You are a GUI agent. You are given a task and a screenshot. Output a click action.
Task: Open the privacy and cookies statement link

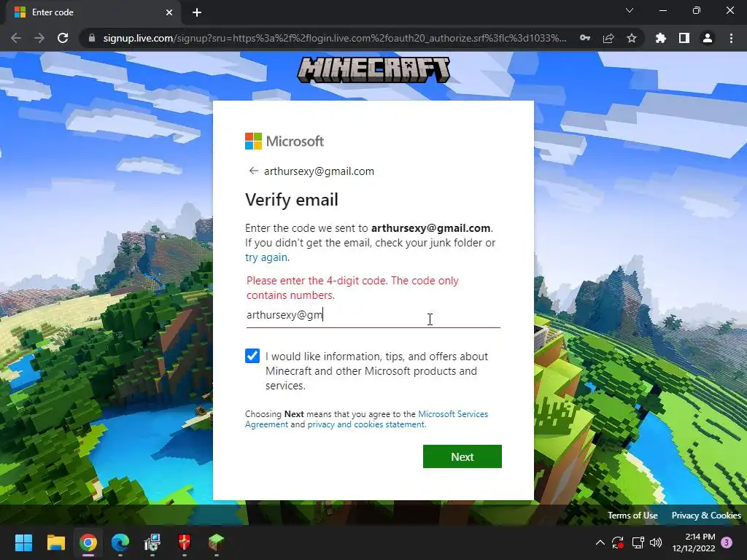[366, 424]
